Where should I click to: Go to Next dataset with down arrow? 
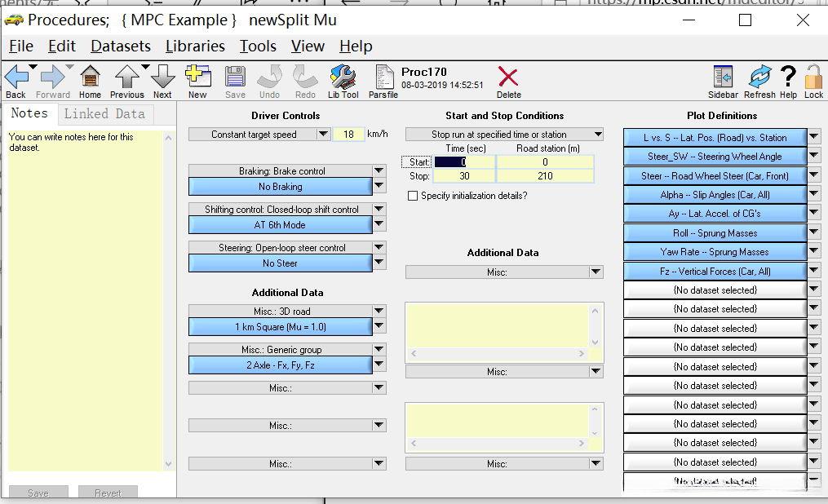pyautogui.click(x=162, y=77)
